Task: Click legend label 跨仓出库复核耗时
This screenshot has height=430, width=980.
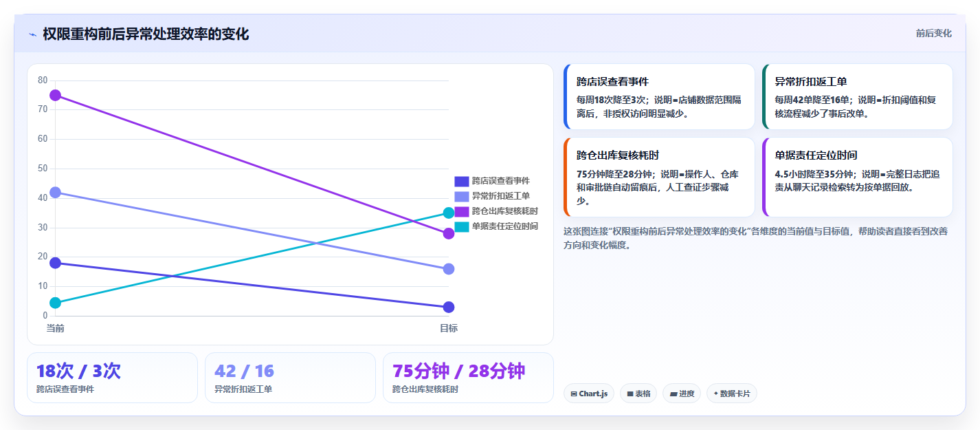Action: pos(505,211)
